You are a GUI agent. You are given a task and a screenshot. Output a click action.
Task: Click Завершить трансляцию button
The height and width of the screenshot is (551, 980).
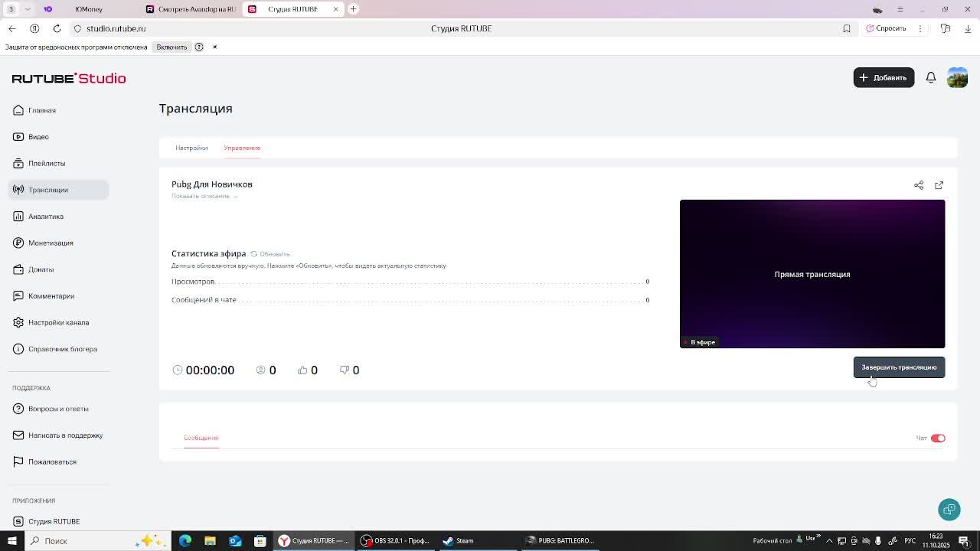click(x=899, y=367)
